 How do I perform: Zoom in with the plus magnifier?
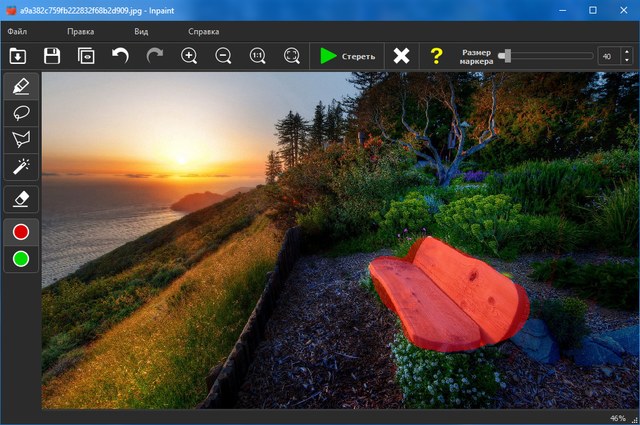pyautogui.click(x=189, y=56)
